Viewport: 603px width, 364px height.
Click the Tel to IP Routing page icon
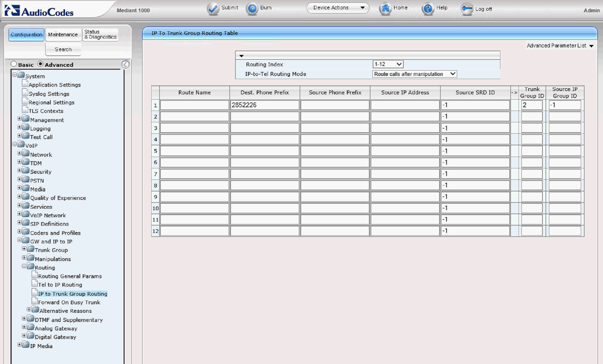(x=35, y=284)
